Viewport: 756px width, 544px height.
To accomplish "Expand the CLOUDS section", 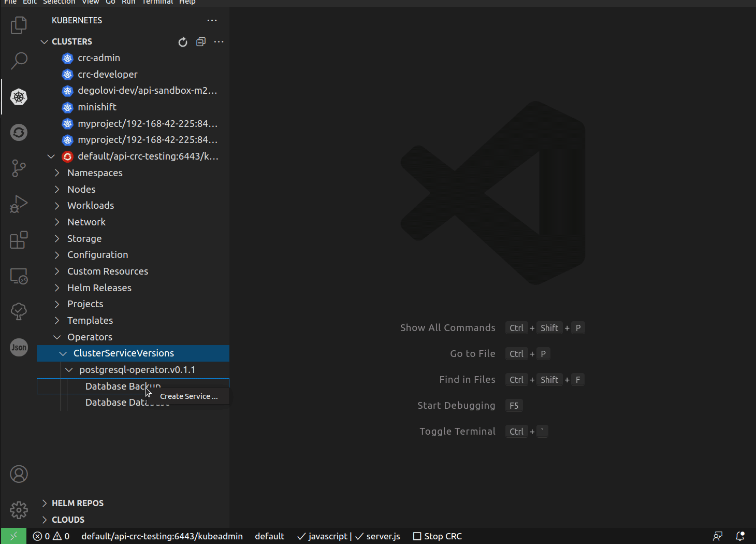I will [45, 520].
